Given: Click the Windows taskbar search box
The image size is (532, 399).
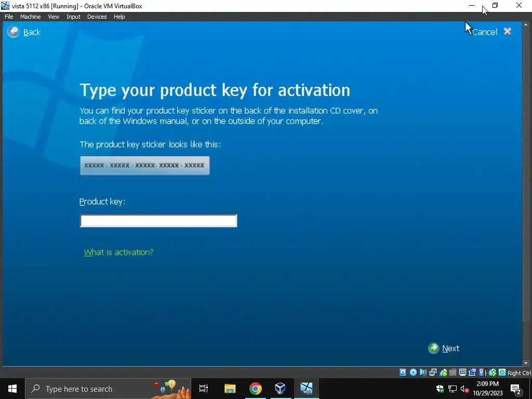Looking at the screenshot, I should (x=108, y=389).
